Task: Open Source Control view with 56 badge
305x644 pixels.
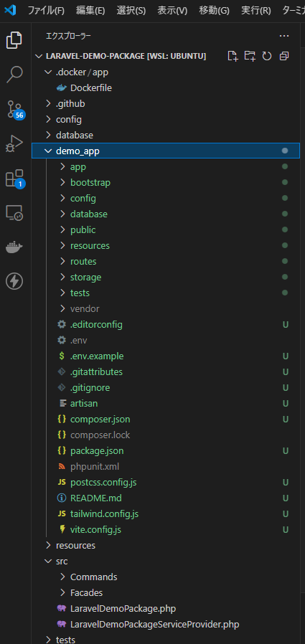Action: coord(15,109)
